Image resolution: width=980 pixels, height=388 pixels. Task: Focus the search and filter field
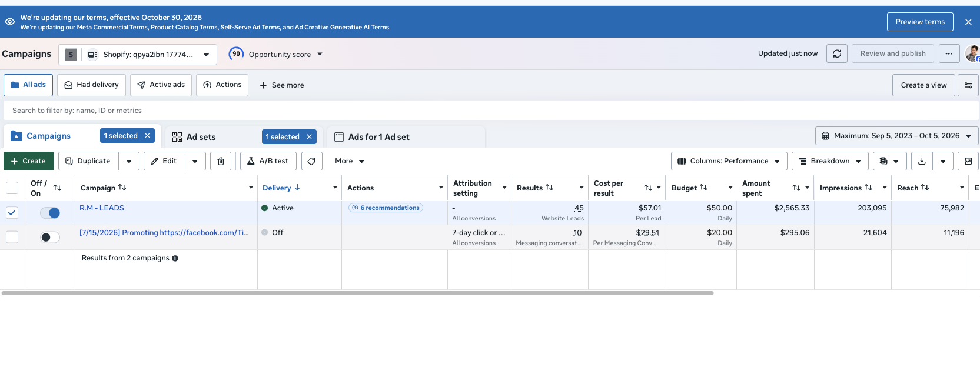click(x=490, y=111)
